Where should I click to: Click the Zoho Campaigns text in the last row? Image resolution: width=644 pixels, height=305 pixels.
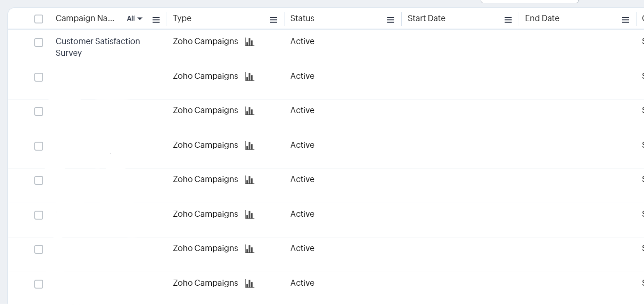pyautogui.click(x=205, y=283)
